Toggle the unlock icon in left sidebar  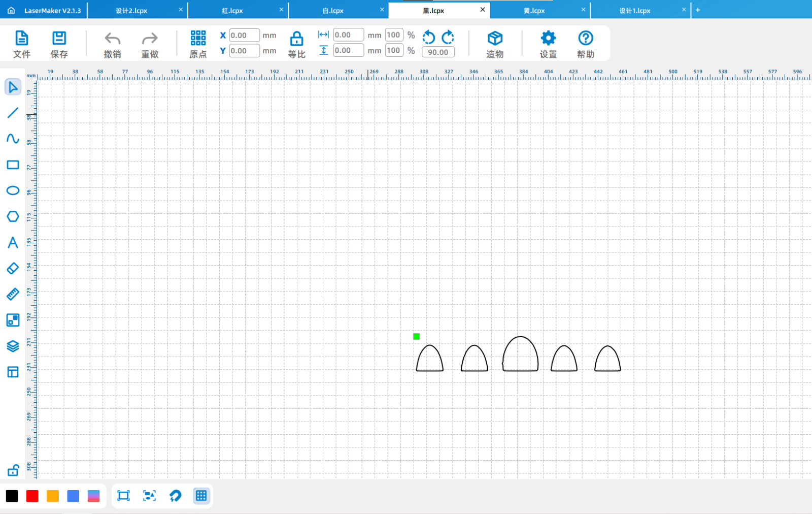tap(13, 470)
